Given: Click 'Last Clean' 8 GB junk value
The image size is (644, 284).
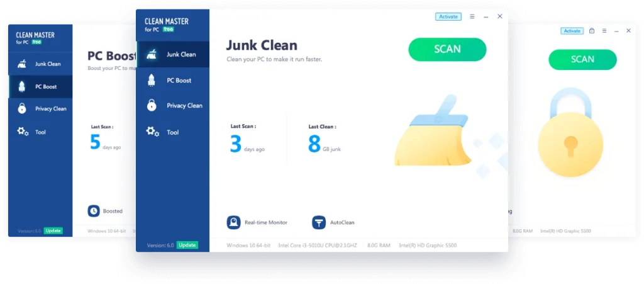Looking at the screenshot, I should (x=325, y=144).
